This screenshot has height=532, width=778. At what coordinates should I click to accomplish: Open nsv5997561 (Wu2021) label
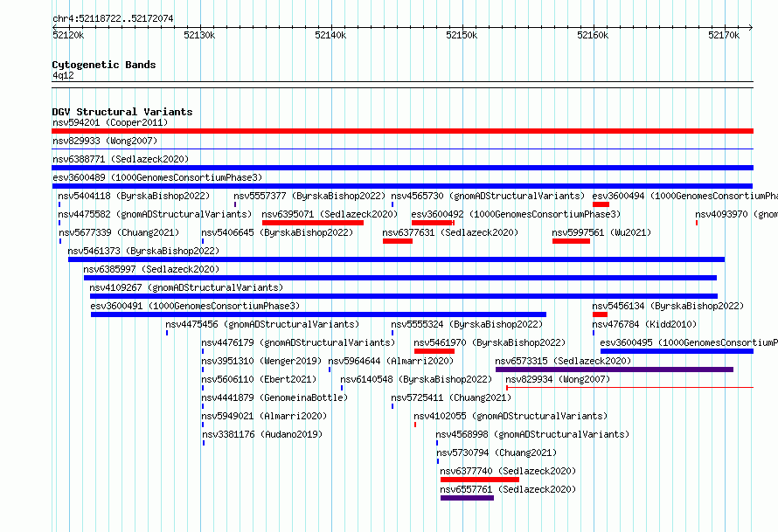(601, 232)
